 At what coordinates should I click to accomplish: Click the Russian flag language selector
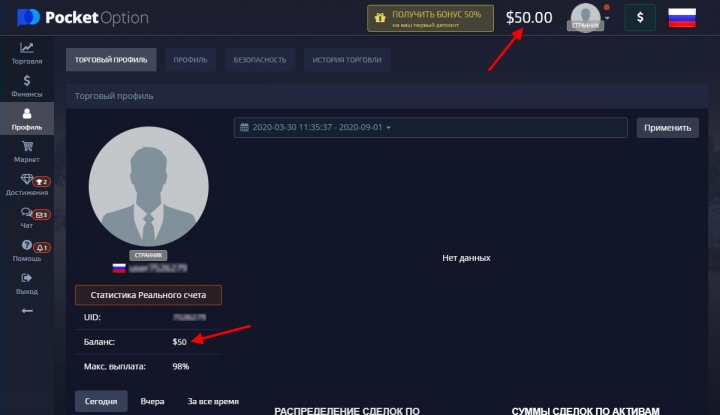tap(682, 17)
